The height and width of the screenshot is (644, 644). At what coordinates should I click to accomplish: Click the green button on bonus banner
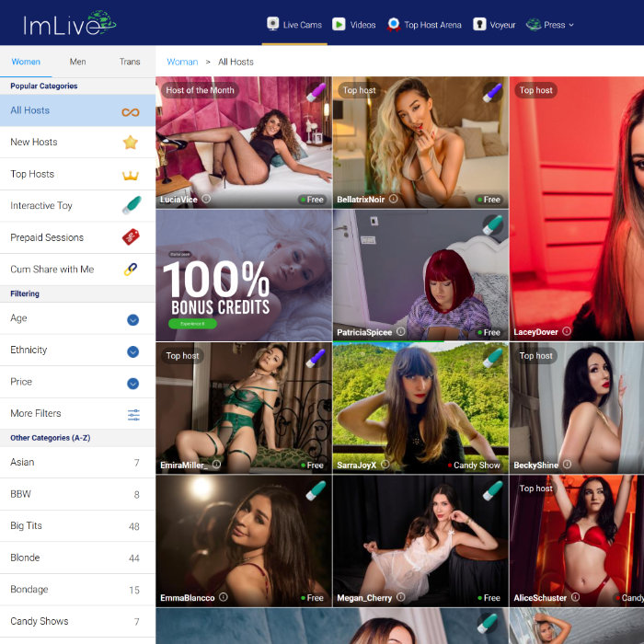(192, 324)
